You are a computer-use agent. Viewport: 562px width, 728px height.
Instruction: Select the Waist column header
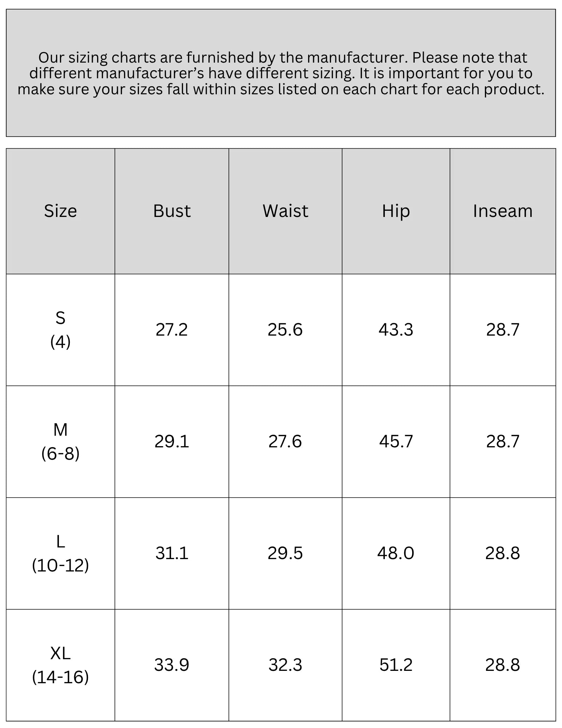coord(286,211)
